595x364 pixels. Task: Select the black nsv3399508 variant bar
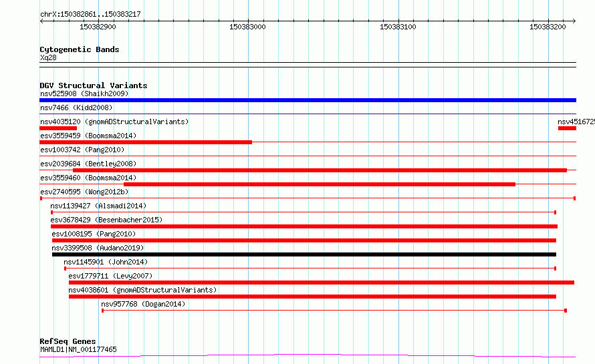(x=304, y=254)
